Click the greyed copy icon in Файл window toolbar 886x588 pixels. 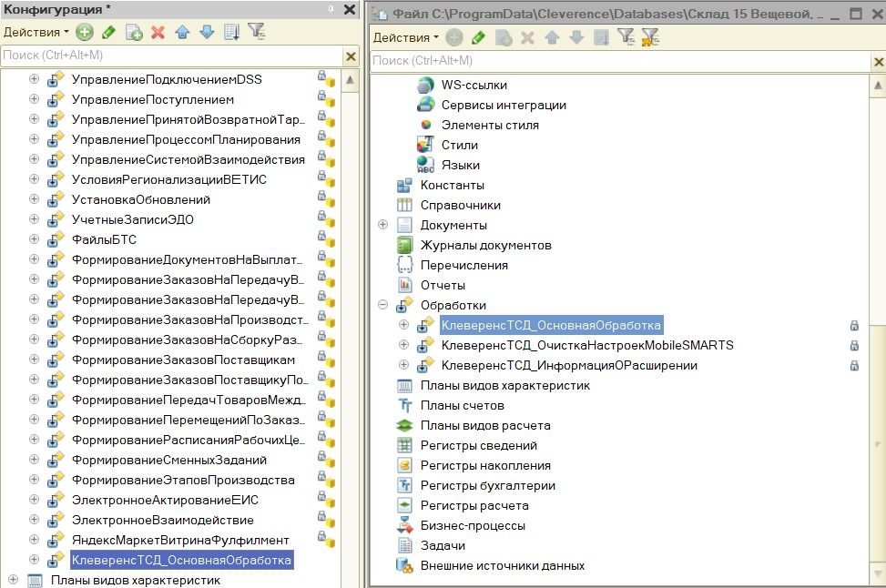(x=504, y=38)
